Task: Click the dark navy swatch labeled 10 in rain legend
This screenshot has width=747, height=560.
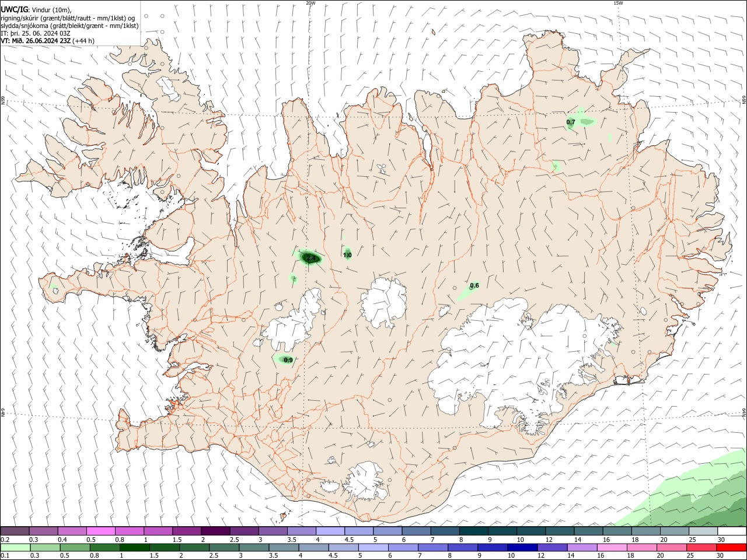Action: [521, 548]
